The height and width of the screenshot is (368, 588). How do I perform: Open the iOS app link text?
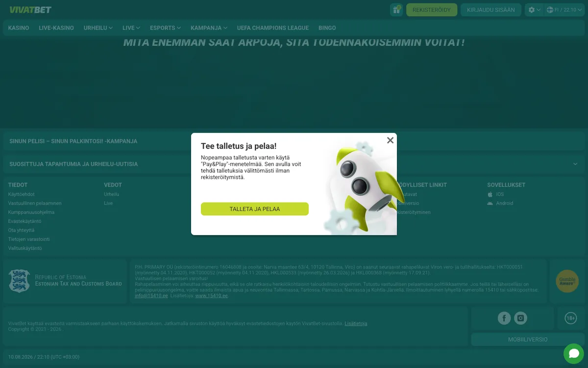[x=500, y=194]
